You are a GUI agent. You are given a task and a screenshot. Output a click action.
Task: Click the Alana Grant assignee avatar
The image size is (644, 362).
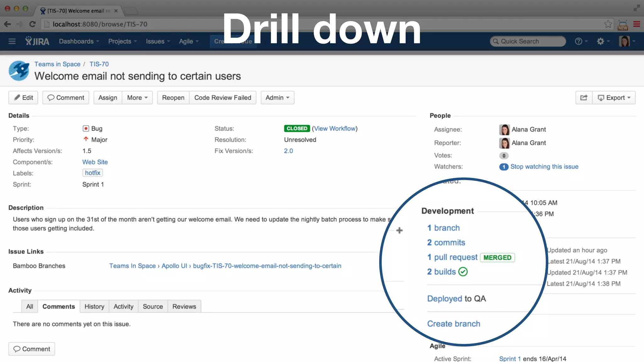coord(504,129)
